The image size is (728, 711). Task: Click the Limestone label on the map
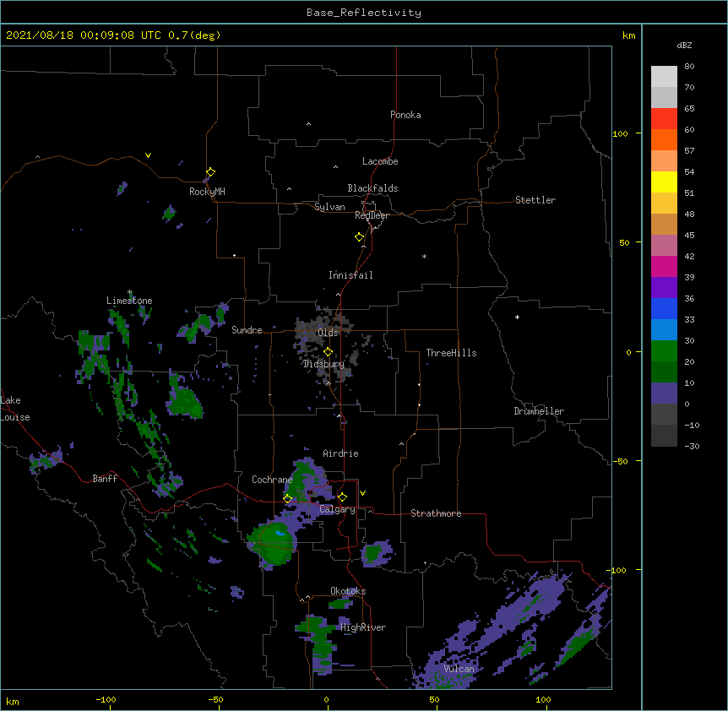point(129,301)
